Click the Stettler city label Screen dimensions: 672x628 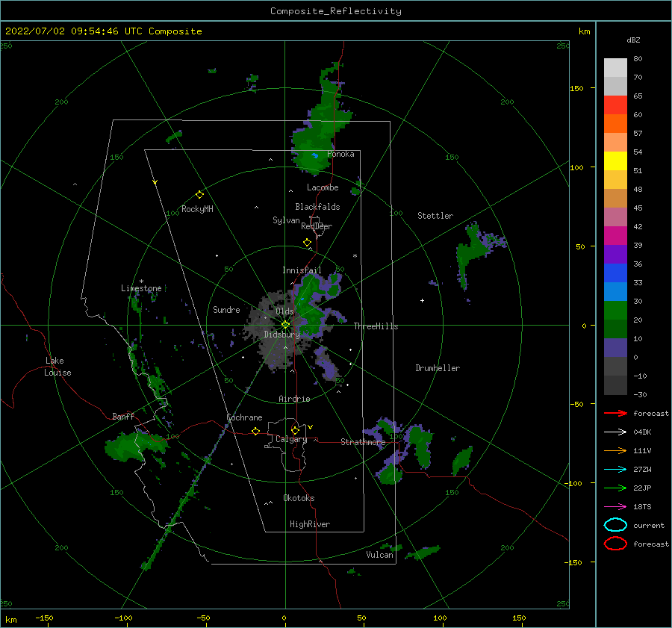point(435,216)
